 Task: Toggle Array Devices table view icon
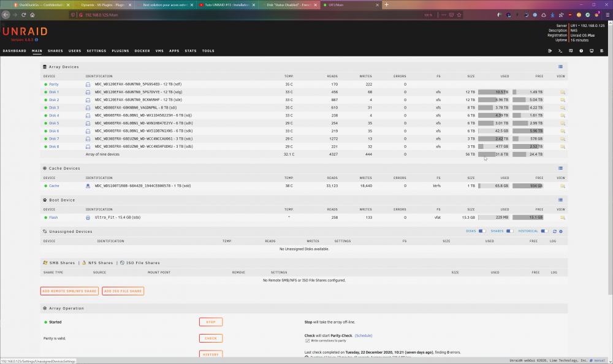point(560,67)
